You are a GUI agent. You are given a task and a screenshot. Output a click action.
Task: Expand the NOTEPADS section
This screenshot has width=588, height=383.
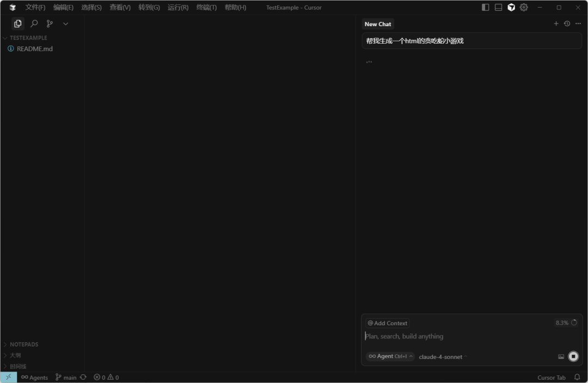(24, 344)
